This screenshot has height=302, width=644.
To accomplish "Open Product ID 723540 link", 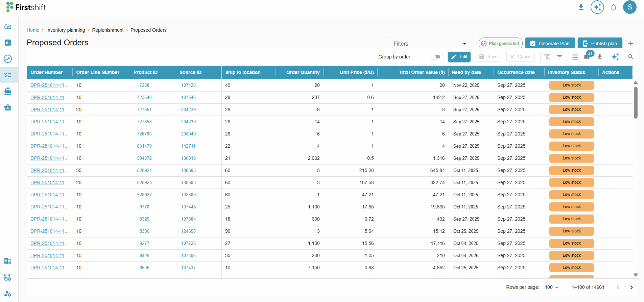I will (x=144, y=97).
